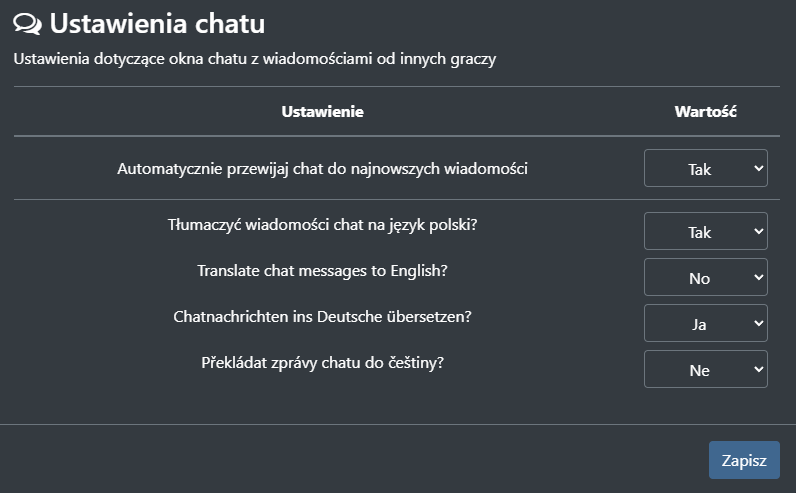Open the Polish translation dropdown
This screenshot has width=796, height=493.
click(x=705, y=231)
